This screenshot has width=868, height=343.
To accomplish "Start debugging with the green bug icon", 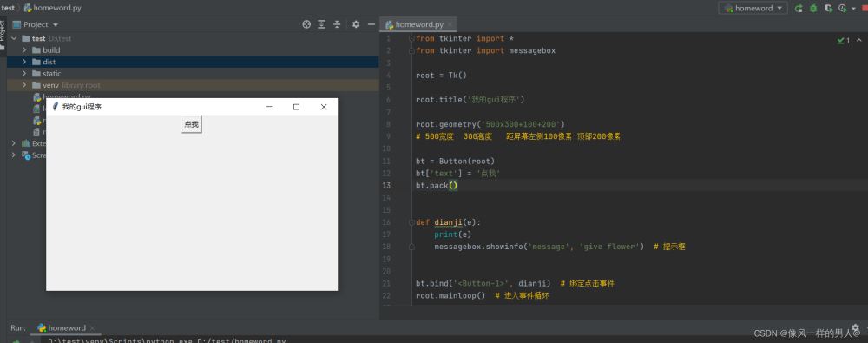I will click(x=813, y=9).
